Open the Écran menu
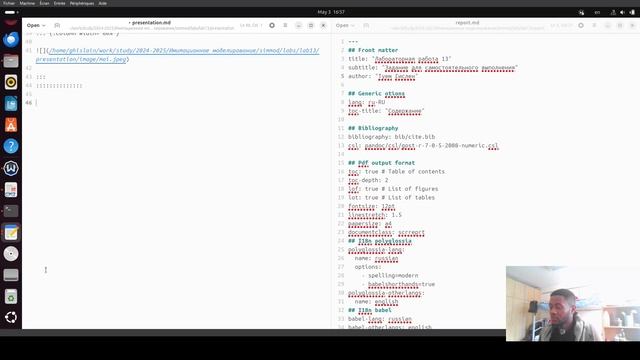The image size is (640, 360). [x=44, y=3]
